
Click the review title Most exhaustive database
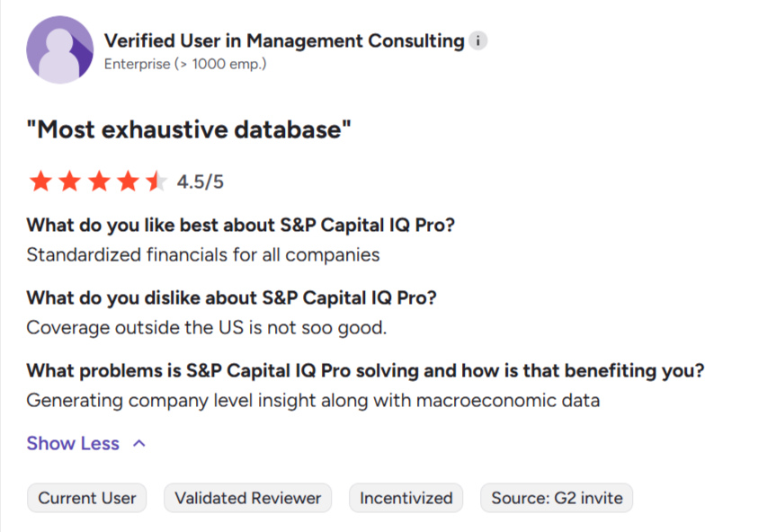[x=190, y=129]
